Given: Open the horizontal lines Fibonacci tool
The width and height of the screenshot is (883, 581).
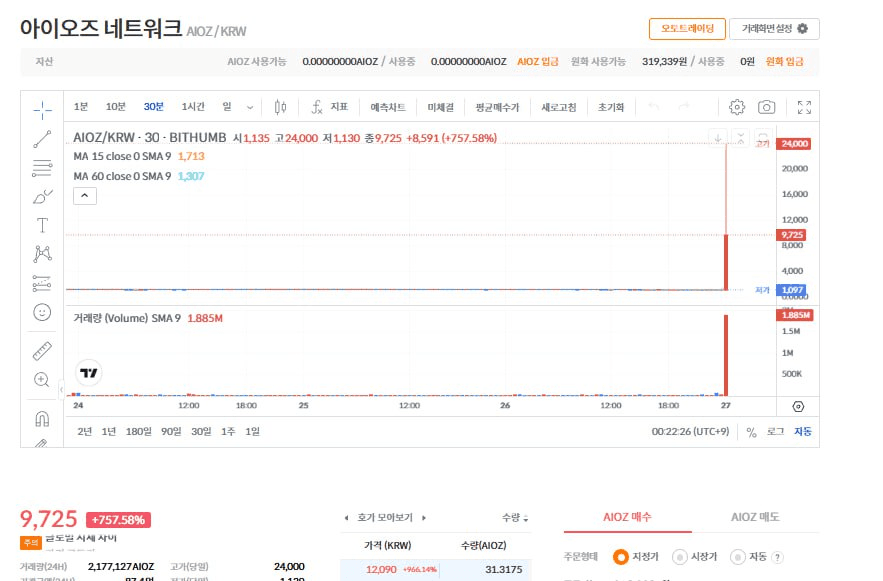Looking at the screenshot, I should pyautogui.click(x=42, y=168).
